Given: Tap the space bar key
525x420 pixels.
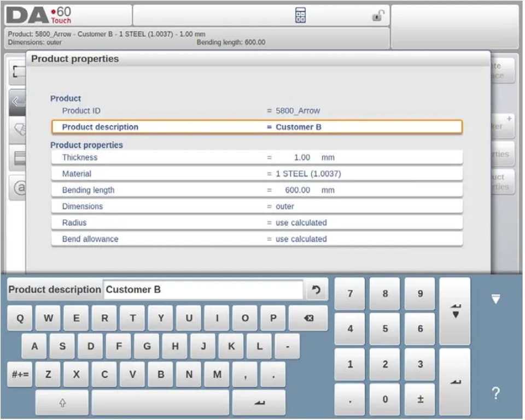Looking at the screenshot, I should [161, 403].
